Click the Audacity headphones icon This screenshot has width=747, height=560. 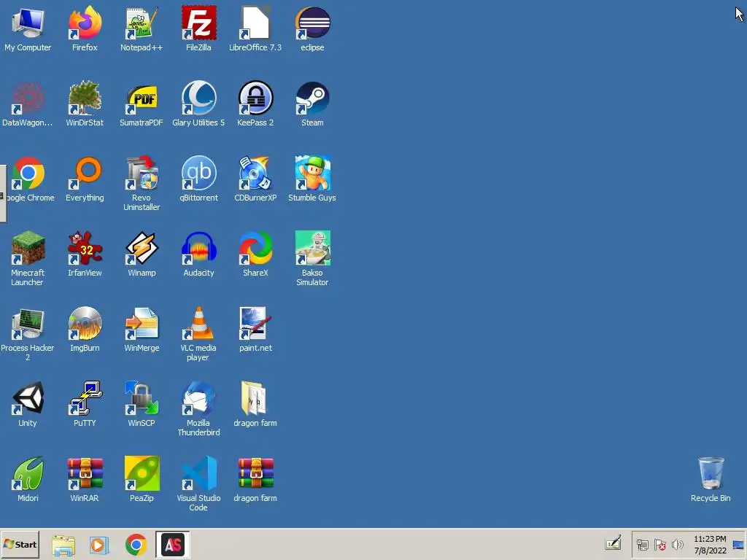point(198,248)
